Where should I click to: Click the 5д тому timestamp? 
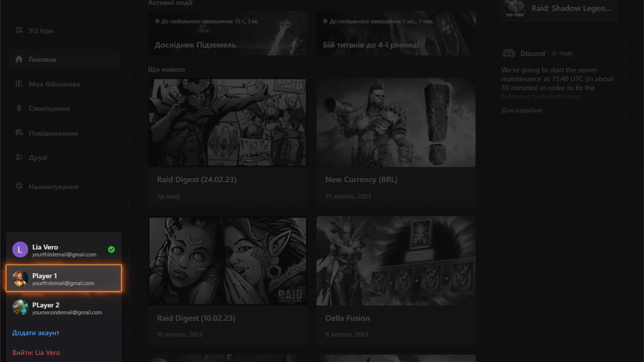click(168, 196)
